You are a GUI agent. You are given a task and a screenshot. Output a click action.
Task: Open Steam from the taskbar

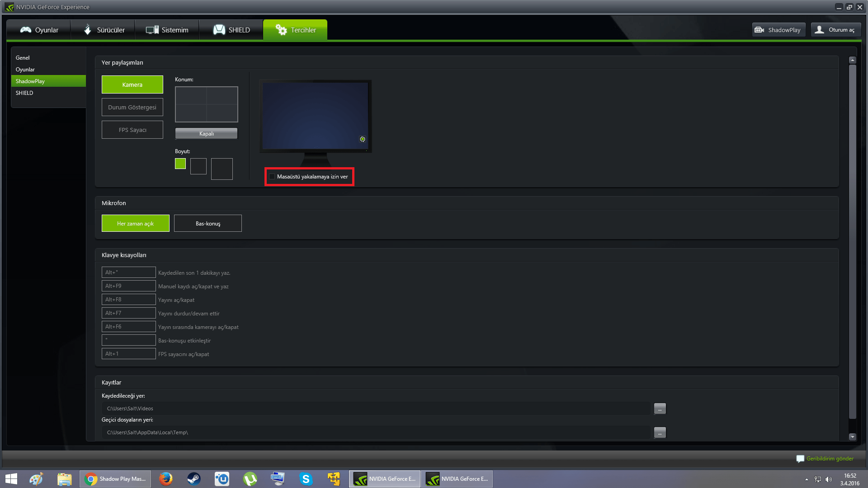pyautogui.click(x=194, y=479)
